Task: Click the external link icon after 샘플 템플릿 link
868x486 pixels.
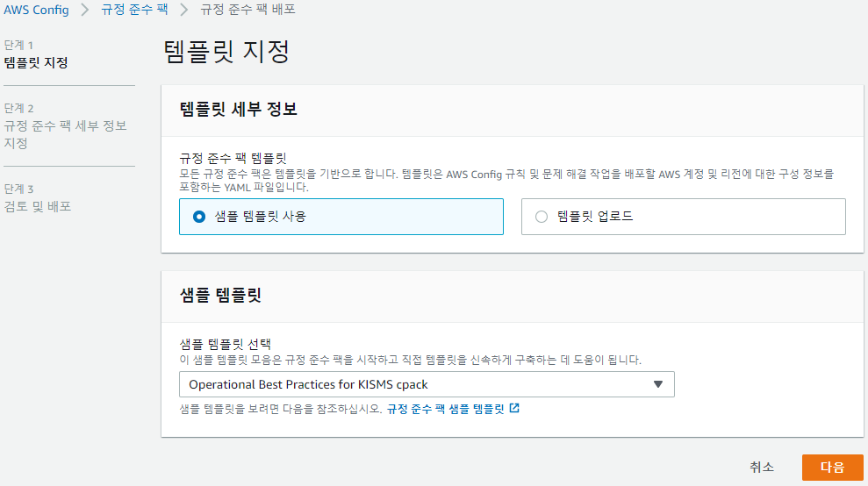Action: coord(514,408)
